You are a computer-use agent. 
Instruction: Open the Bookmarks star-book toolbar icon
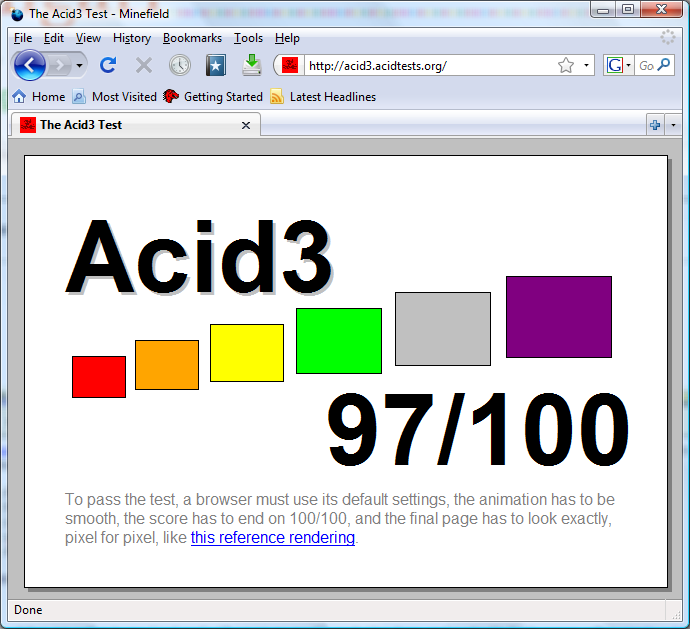click(216, 66)
